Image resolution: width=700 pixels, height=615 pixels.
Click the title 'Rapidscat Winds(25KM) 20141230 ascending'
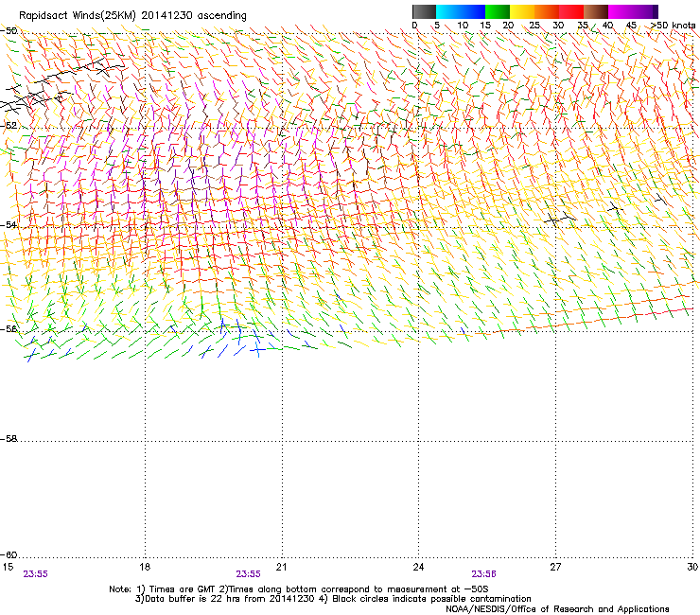132,16
